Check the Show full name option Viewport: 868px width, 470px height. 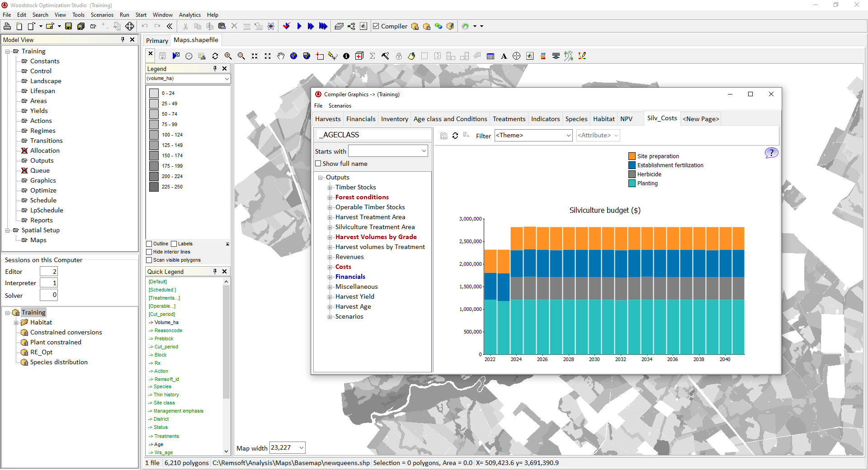[318, 164]
